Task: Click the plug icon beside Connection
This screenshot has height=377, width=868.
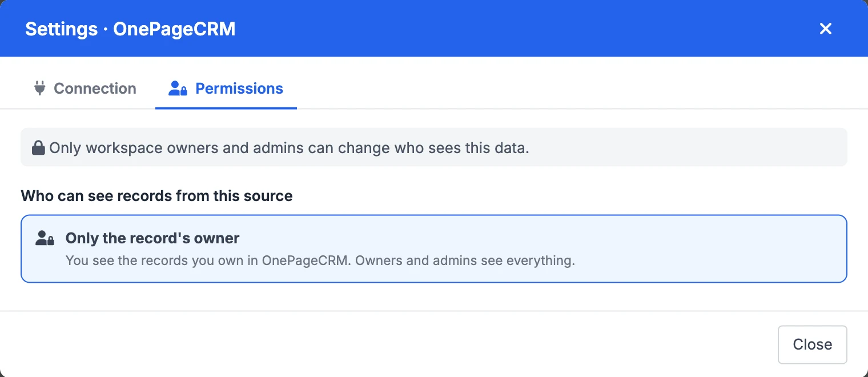Action: tap(39, 89)
